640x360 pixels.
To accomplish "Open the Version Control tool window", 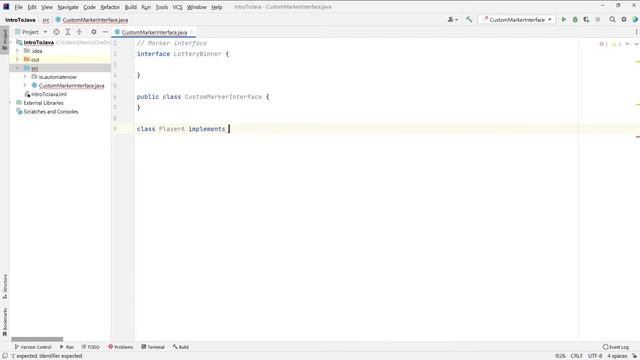I will click(33, 347).
